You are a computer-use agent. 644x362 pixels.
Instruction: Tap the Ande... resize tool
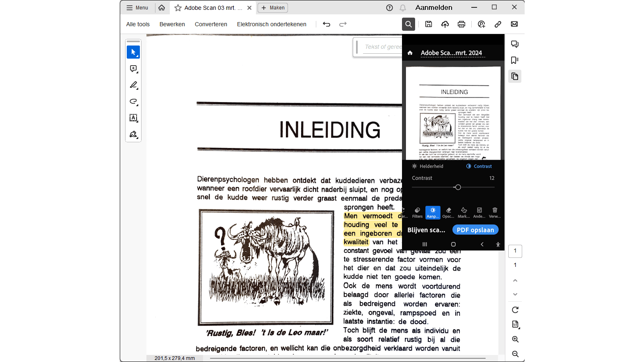479,213
